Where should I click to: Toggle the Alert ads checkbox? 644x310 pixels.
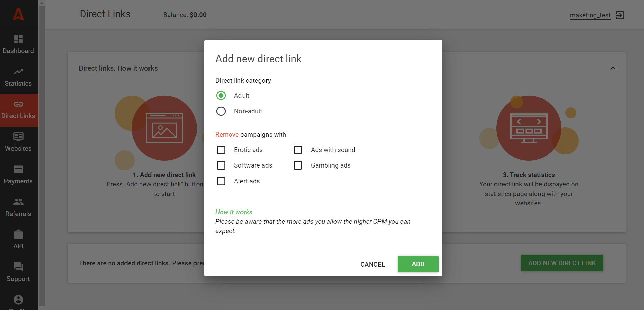pos(221,181)
